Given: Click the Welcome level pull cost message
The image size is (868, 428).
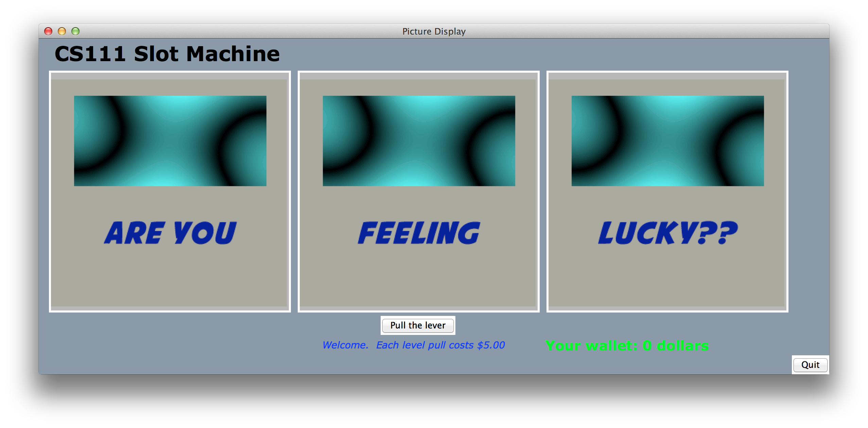Looking at the screenshot, I should (x=414, y=345).
